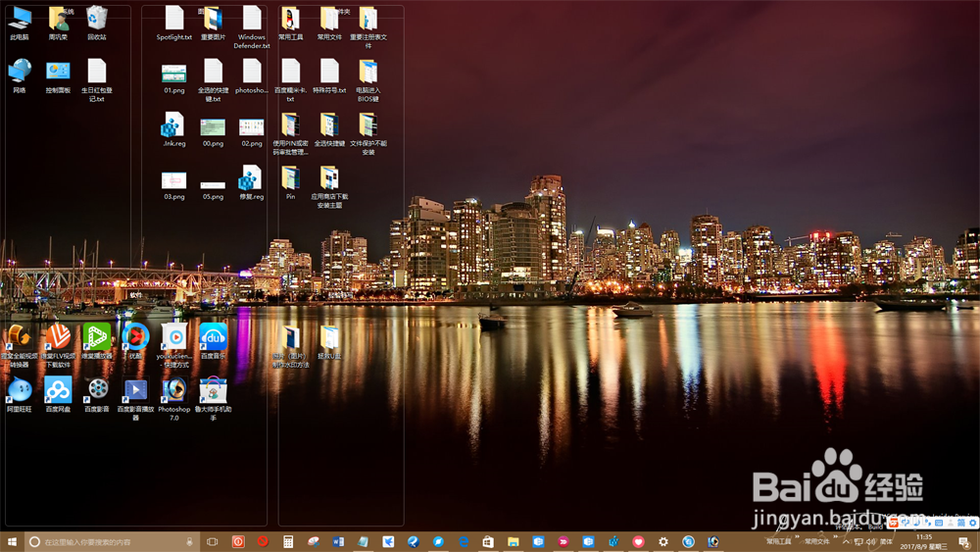980x552 pixels.
Task: Select the 特殊符号.txt file
Action: click(x=329, y=76)
